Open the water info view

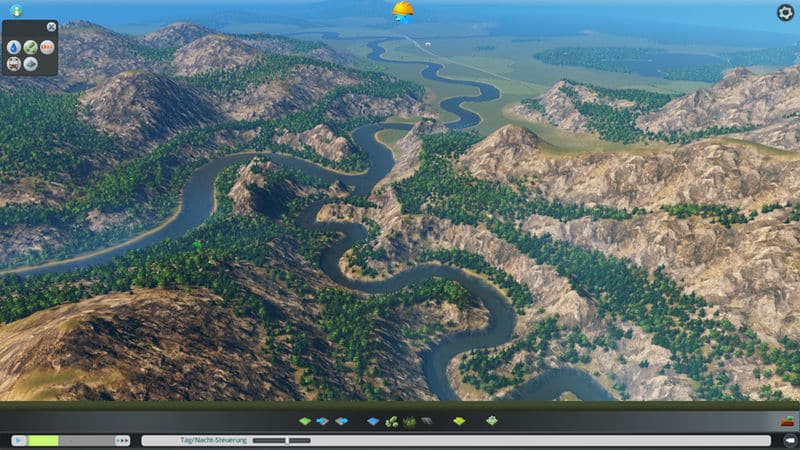(14, 46)
